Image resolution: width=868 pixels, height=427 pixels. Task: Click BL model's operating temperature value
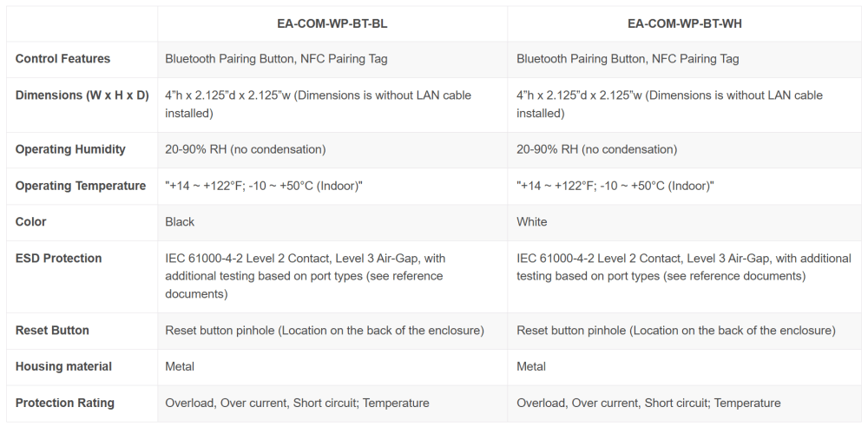pyautogui.click(x=264, y=186)
